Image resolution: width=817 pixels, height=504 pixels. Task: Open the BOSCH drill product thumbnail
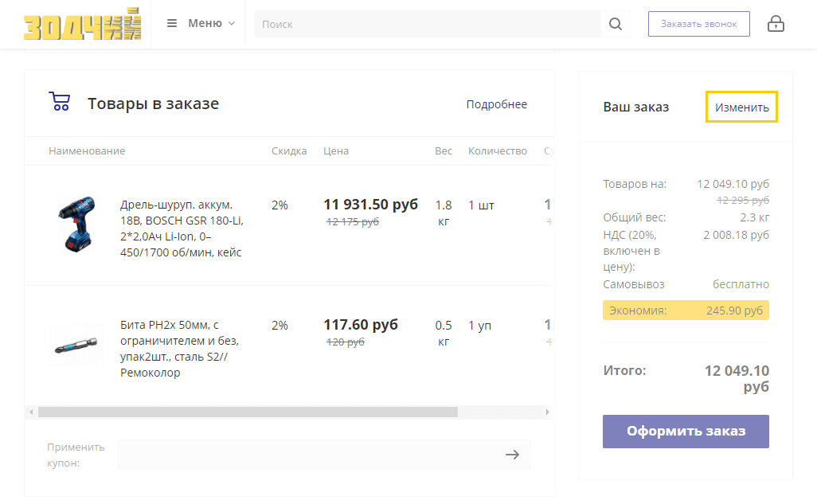[x=76, y=225]
